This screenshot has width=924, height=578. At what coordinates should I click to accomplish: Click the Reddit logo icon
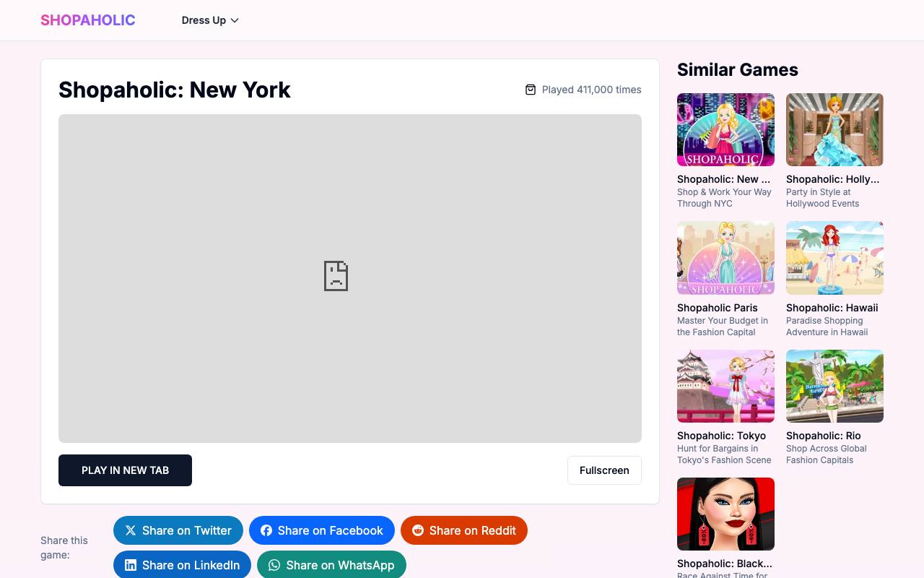tap(418, 530)
